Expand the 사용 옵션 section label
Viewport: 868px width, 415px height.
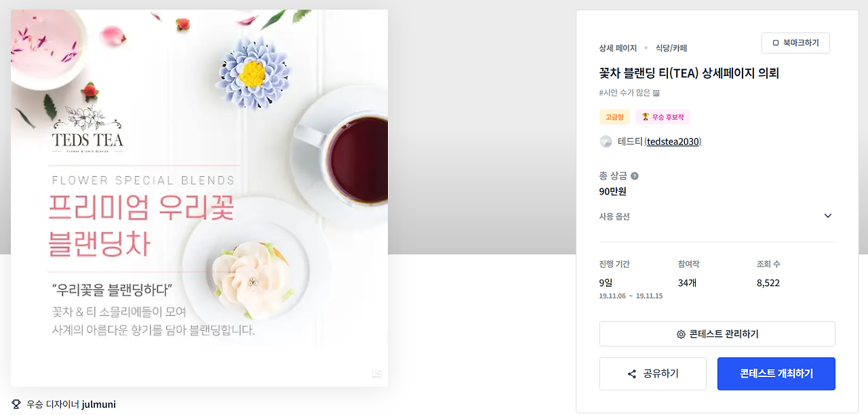[614, 216]
